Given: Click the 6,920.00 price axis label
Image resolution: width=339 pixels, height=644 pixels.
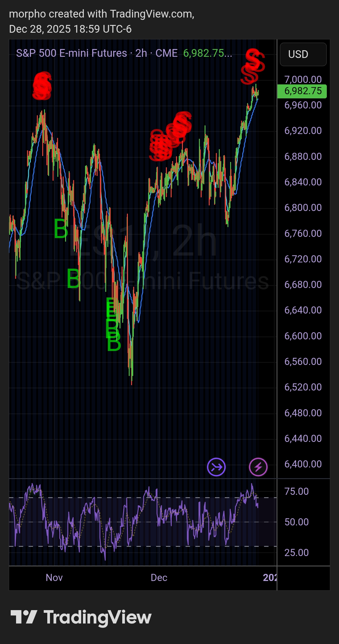Looking at the screenshot, I should click(x=303, y=131).
